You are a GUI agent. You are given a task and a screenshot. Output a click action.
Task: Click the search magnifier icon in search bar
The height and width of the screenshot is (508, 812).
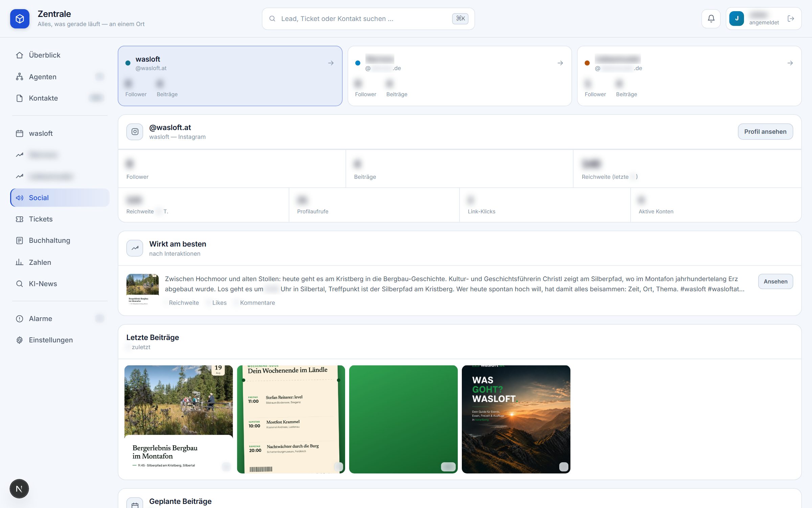pos(272,19)
